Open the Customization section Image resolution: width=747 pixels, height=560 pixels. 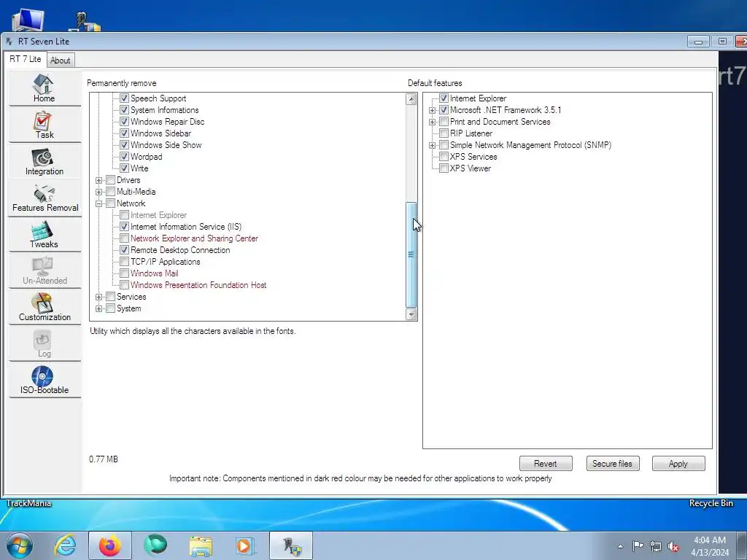coord(44,308)
